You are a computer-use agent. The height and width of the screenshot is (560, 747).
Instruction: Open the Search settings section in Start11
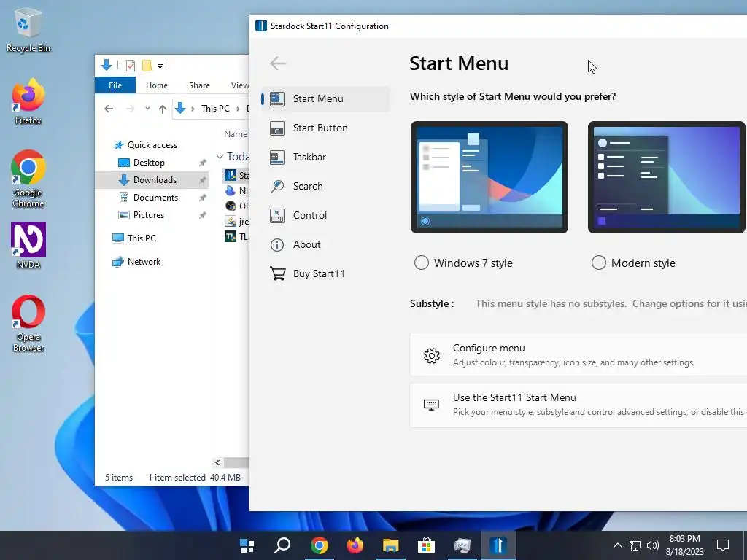pyautogui.click(x=325, y=186)
